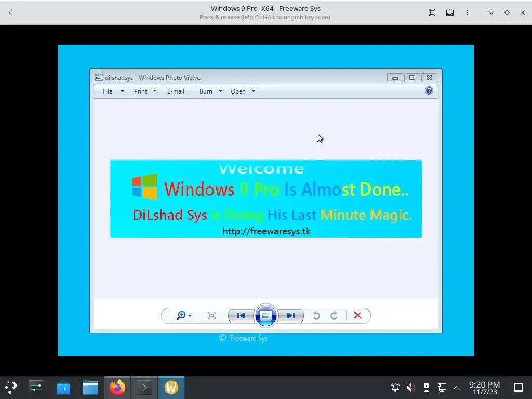Click the Windows Photo Viewer title bar icon

[98, 78]
